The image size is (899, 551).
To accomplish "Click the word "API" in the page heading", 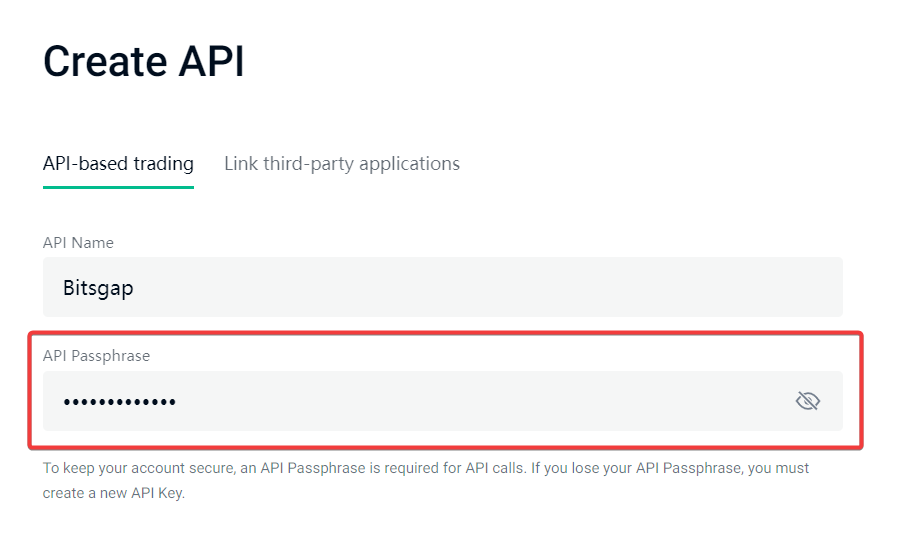I will tap(211, 62).
